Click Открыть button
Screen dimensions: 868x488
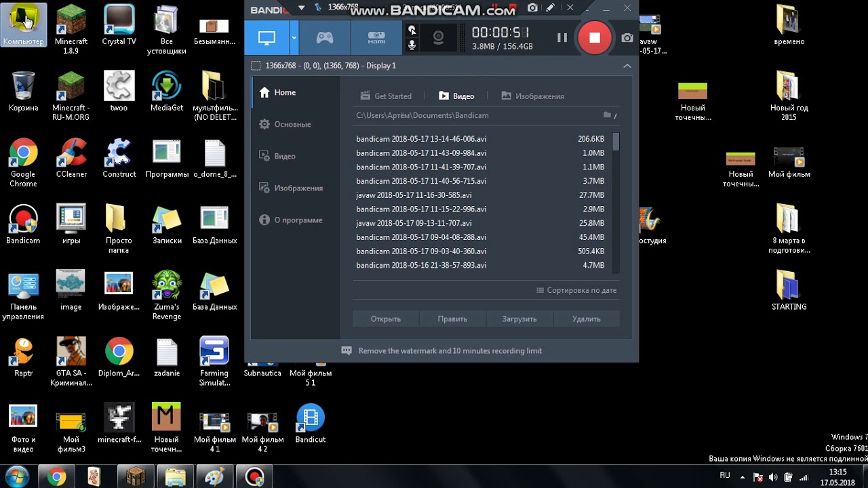pyautogui.click(x=386, y=319)
